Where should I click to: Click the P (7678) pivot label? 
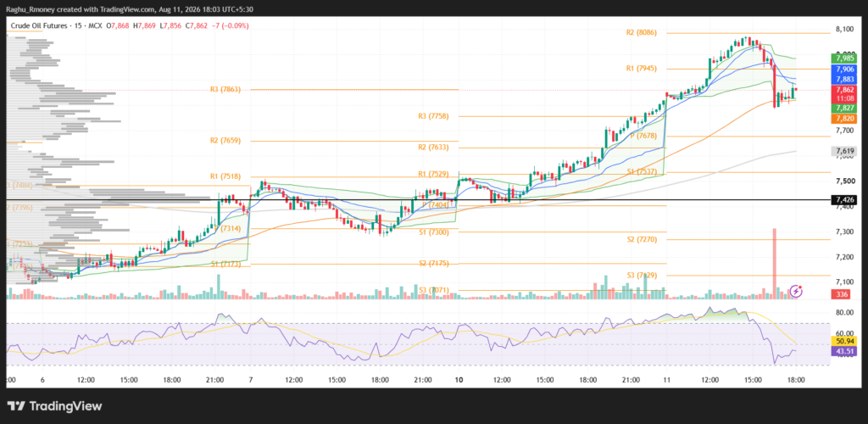643,137
